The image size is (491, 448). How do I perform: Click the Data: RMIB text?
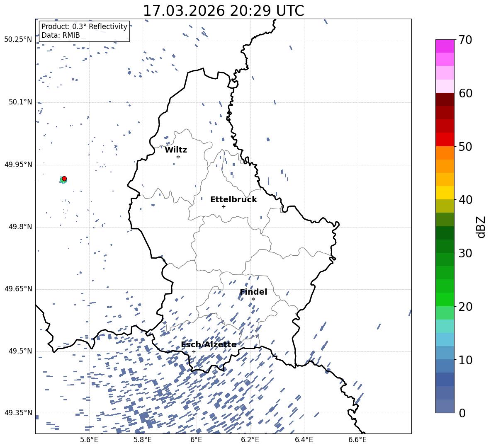click(61, 35)
